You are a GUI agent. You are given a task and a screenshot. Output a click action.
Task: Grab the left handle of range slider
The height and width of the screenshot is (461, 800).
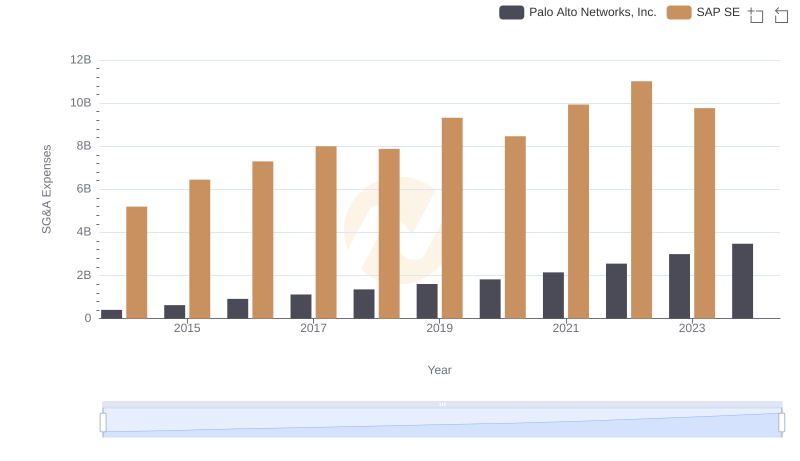click(x=103, y=423)
